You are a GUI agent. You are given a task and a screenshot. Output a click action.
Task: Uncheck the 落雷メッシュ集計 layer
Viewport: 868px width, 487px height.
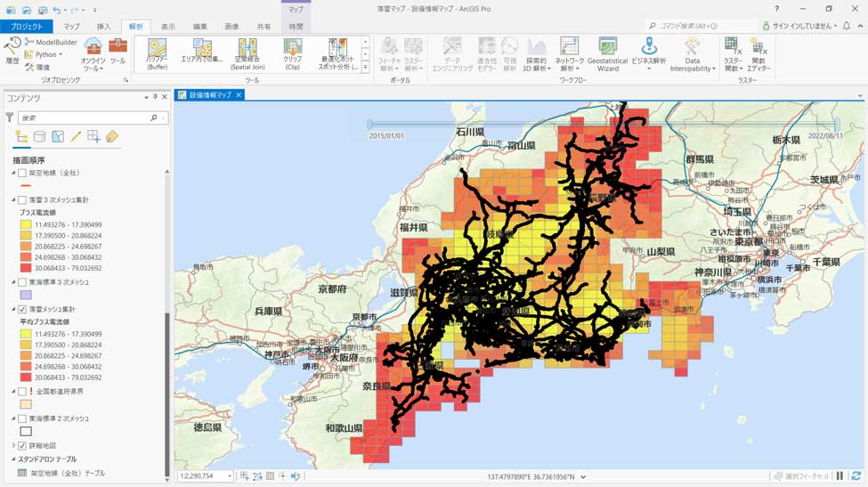22,309
